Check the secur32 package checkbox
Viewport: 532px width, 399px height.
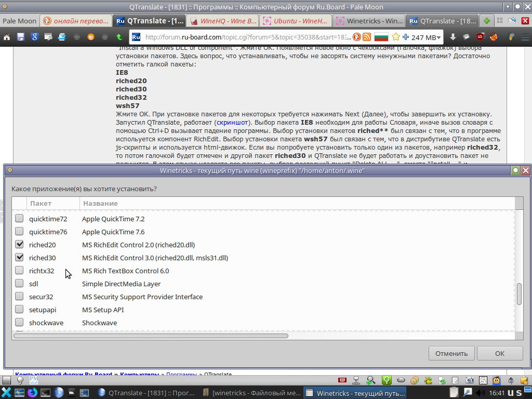click(x=19, y=296)
